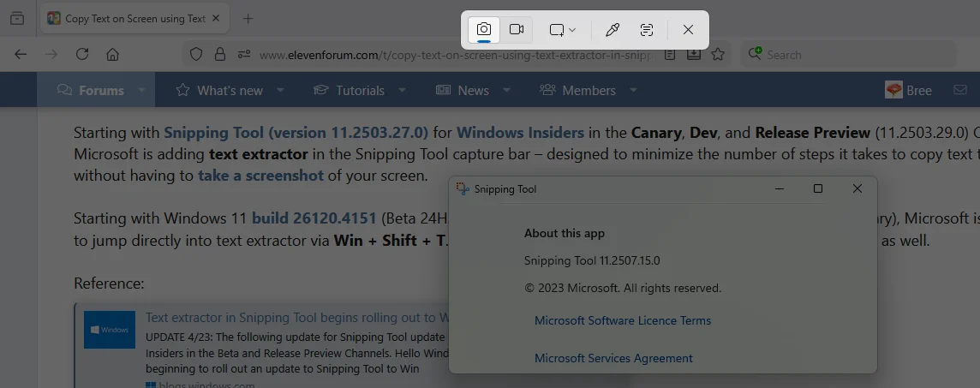Image resolution: width=980 pixels, height=388 pixels.
Task: Open the Tutorials navigation item
Action: click(x=349, y=90)
